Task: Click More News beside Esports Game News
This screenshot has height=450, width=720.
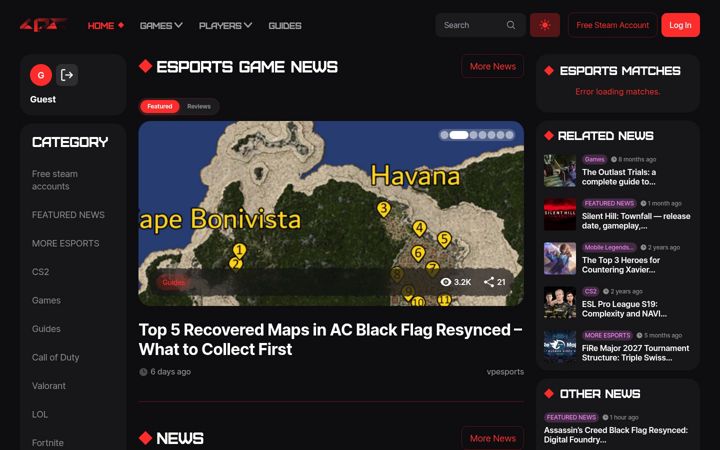Action: (492, 66)
